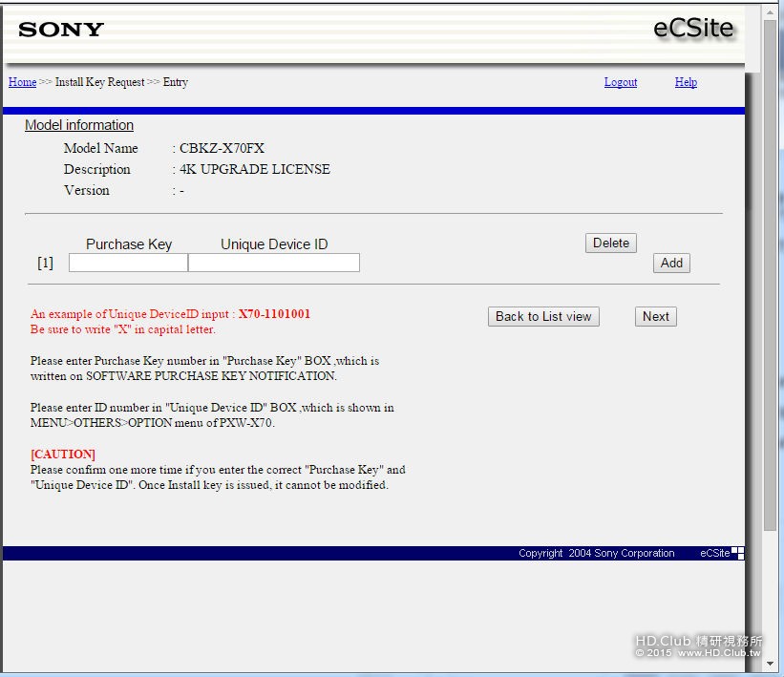Click the scrollbar down arrow
The height and width of the screenshot is (677, 784).
point(770,664)
